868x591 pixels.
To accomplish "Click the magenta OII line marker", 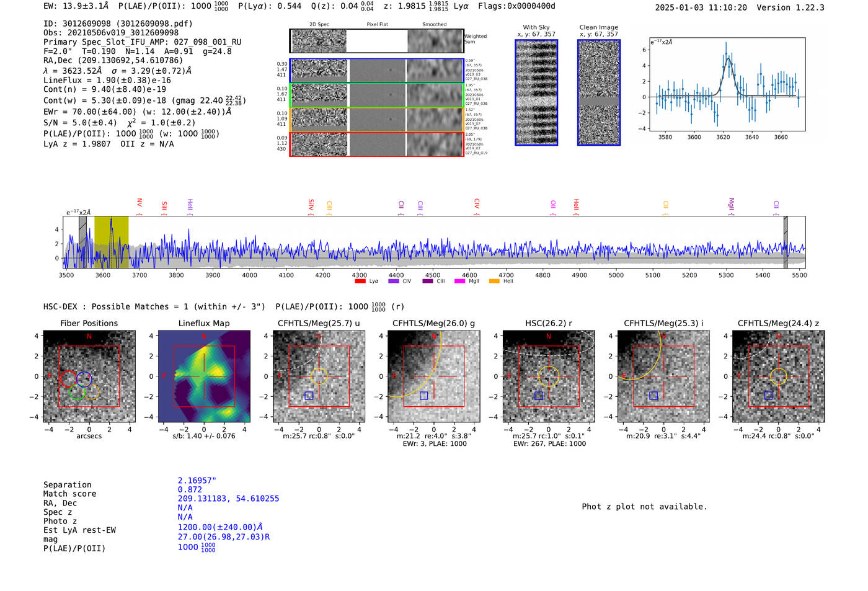I will (553, 205).
